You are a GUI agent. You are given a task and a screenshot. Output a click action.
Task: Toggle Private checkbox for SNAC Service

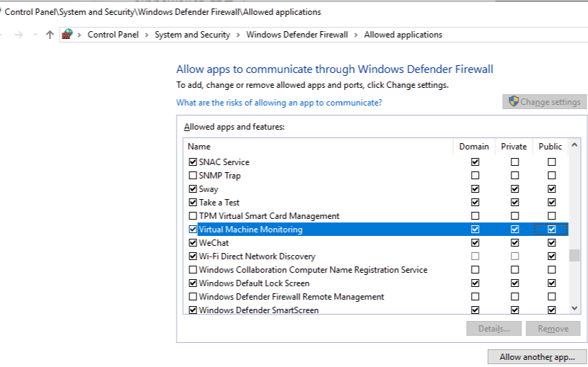tap(514, 162)
